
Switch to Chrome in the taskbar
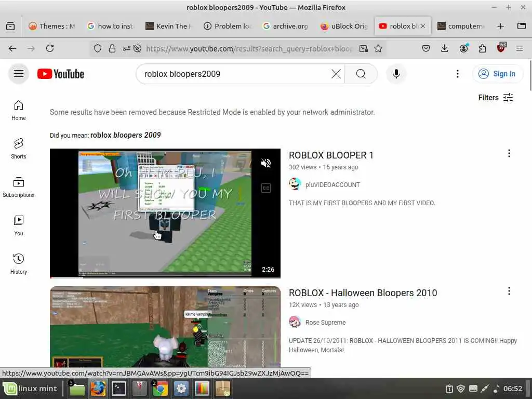point(160,389)
